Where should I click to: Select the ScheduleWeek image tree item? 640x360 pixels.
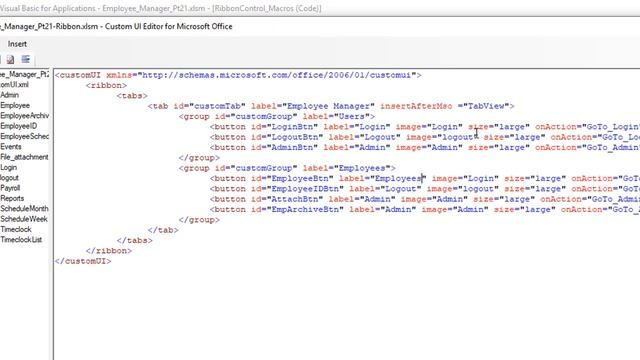point(24,219)
